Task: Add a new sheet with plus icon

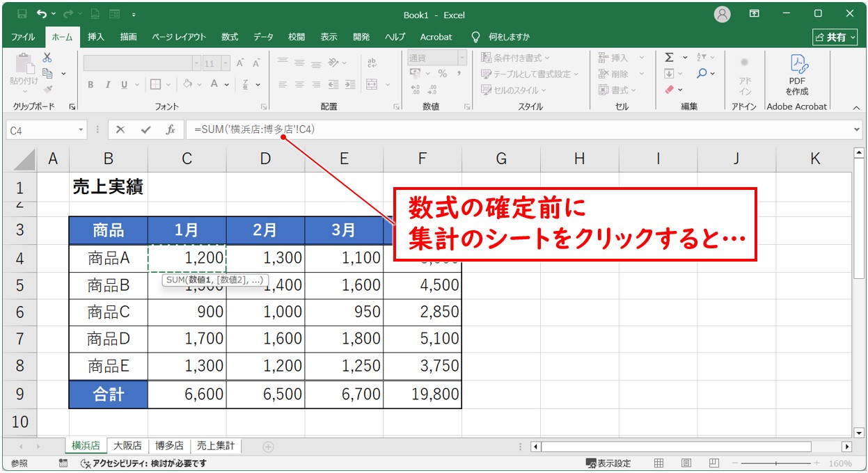Action: tap(268, 447)
